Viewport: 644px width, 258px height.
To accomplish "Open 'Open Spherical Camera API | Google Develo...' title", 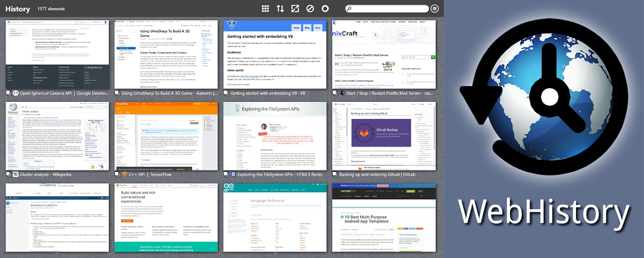I will (x=64, y=93).
